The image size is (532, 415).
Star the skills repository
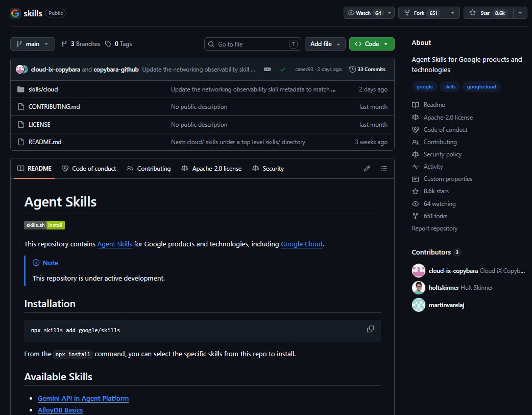(488, 13)
